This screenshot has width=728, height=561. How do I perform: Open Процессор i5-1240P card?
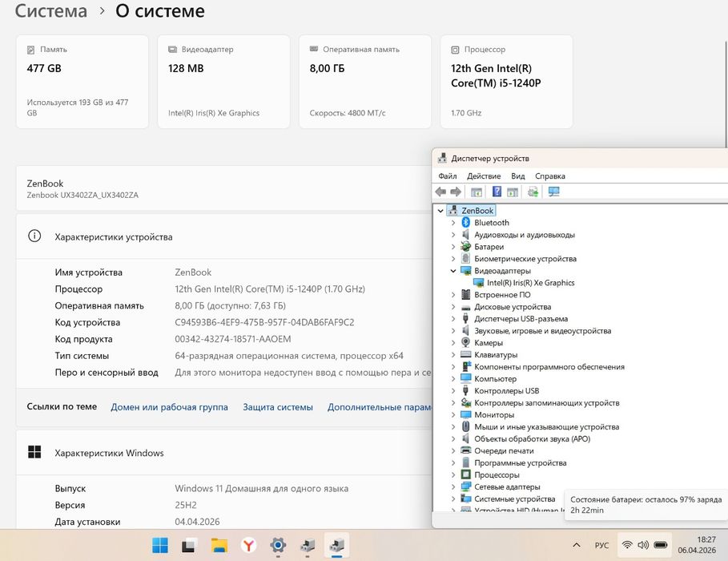(506, 82)
